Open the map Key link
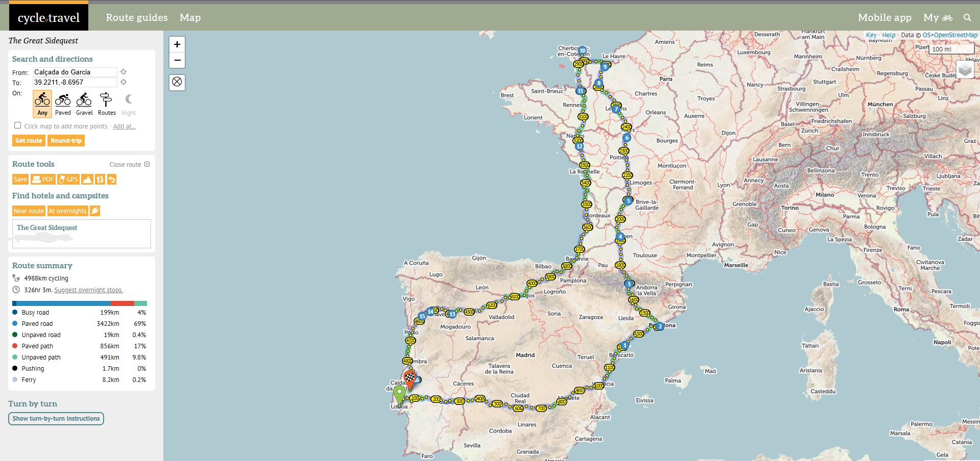Viewport: 980px width, 461px height. click(871, 35)
